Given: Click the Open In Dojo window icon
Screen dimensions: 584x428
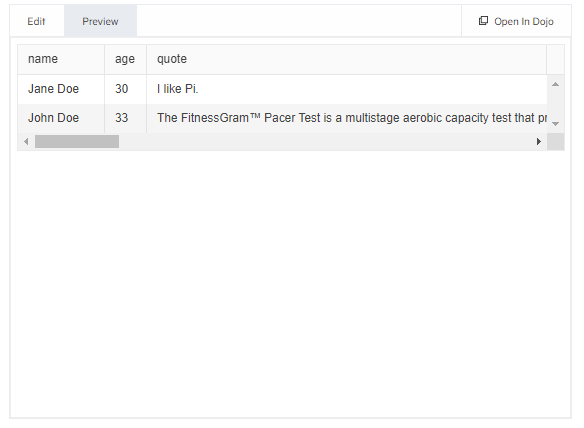Looking at the screenshot, I should tap(483, 21).
